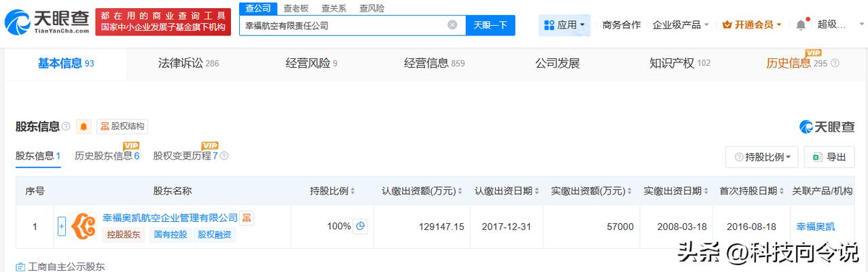Click the help icon next to 历史信息 295
The width and height of the screenshot is (868, 272).
point(835,63)
